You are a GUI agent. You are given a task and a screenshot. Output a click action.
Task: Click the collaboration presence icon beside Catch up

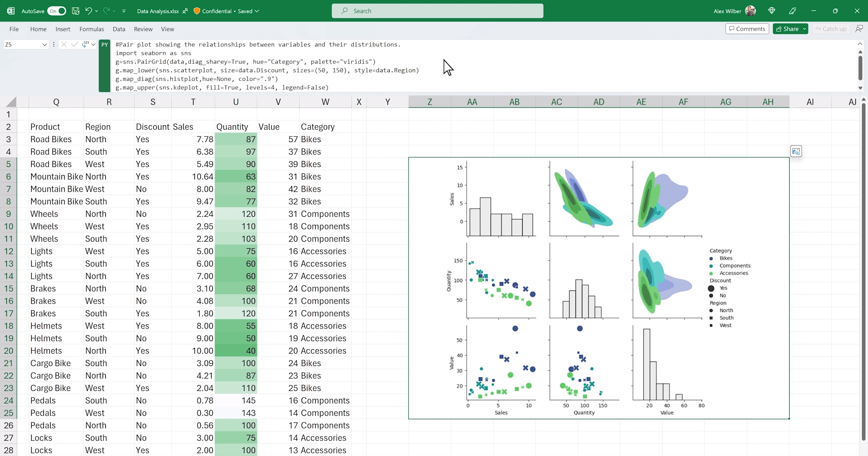pos(859,29)
